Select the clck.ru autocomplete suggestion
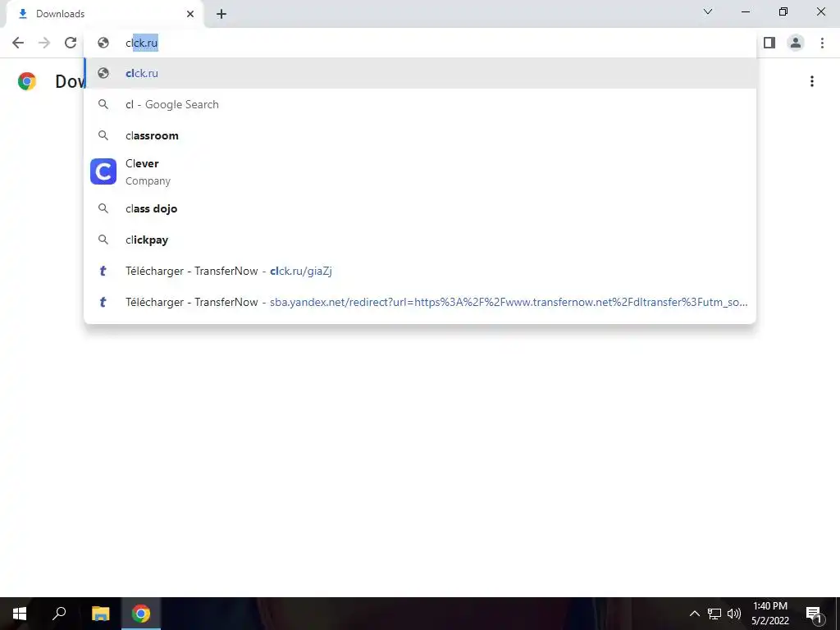 click(x=420, y=73)
